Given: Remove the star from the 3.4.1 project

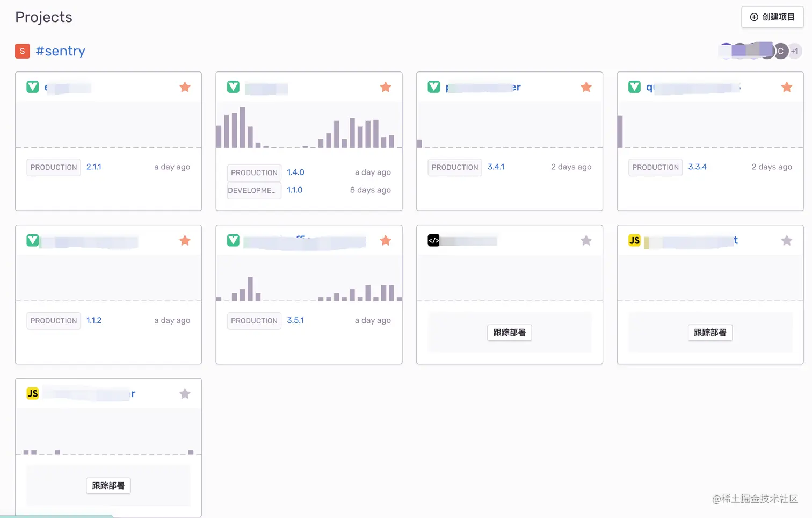Looking at the screenshot, I should (586, 87).
